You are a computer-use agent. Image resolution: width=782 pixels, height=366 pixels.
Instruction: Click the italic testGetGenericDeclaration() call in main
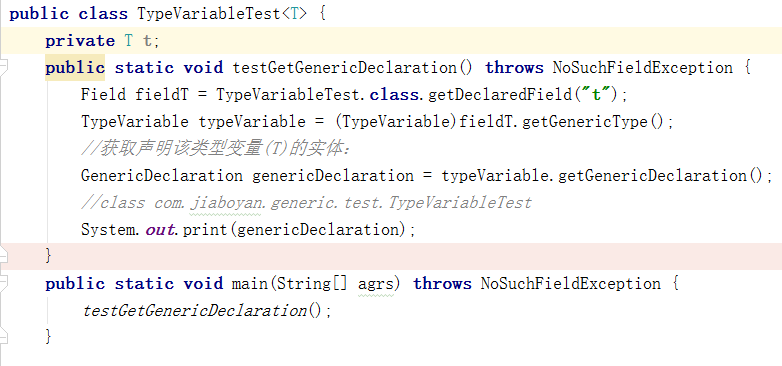(203, 311)
